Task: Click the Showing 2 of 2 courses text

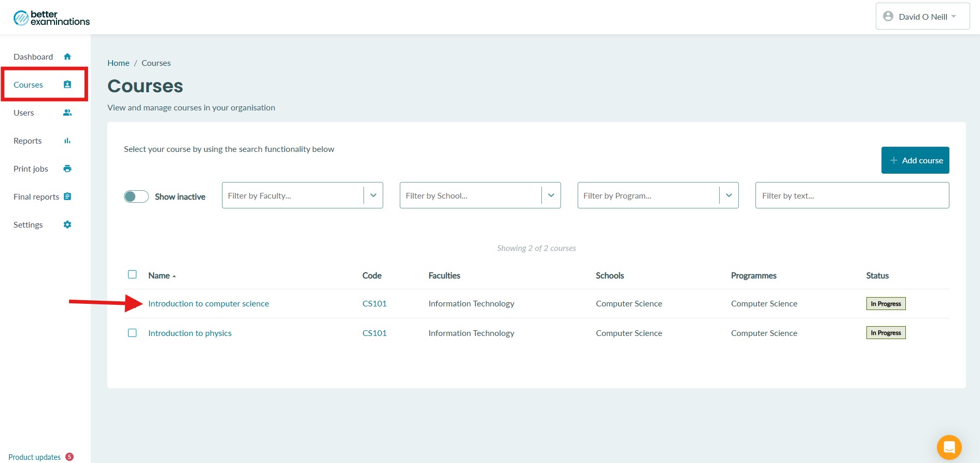Action: 537,248
